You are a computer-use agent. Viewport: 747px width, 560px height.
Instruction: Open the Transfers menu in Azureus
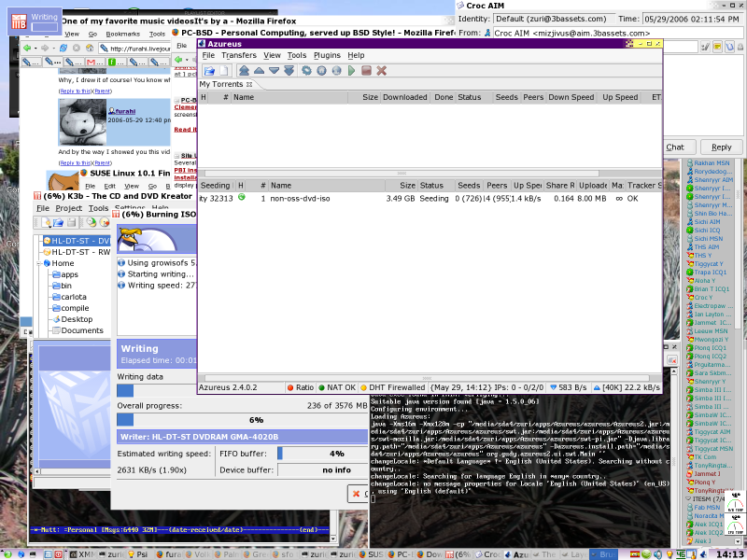239,55
